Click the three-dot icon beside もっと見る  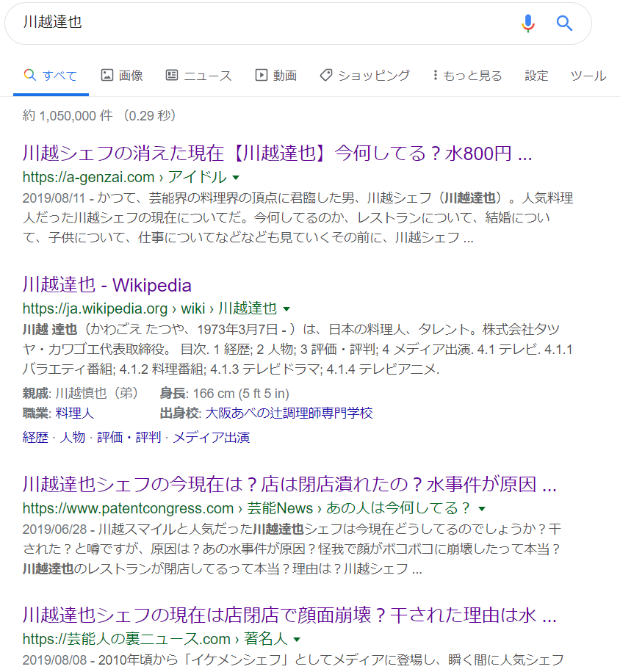click(435, 75)
